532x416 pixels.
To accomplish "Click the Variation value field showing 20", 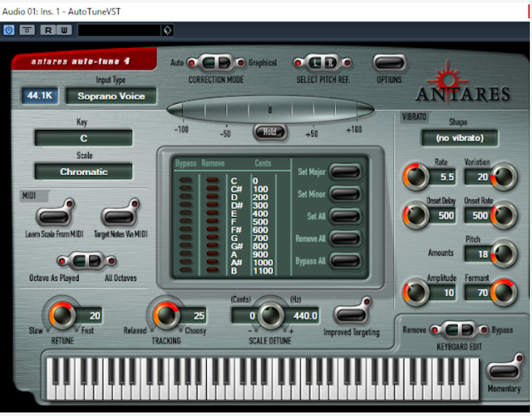I will click(478, 177).
